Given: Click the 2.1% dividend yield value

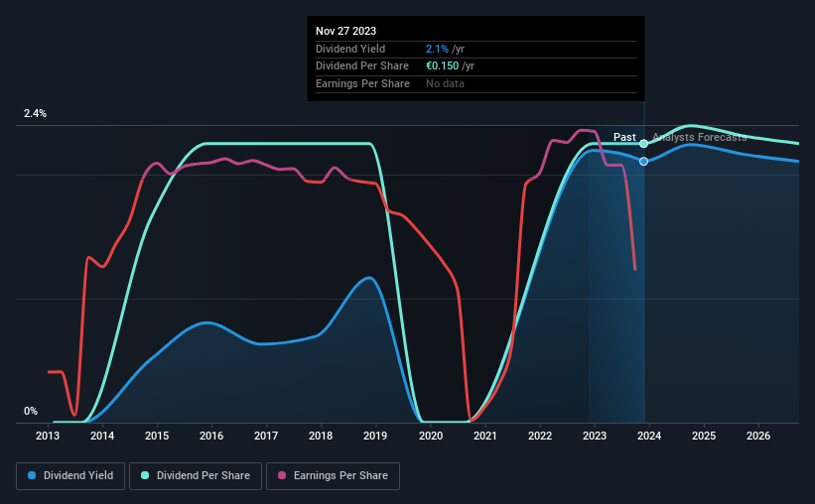Looking at the screenshot, I should pyautogui.click(x=437, y=49).
